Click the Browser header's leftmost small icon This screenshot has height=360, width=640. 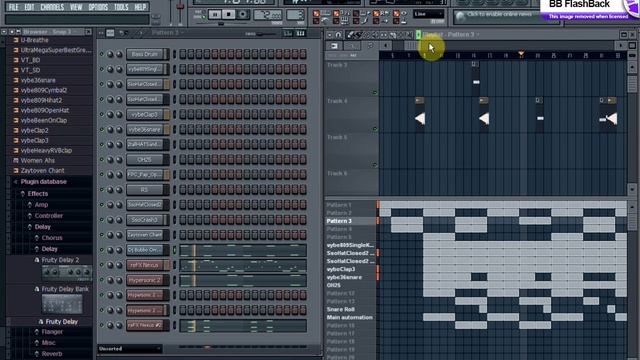point(4,32)
